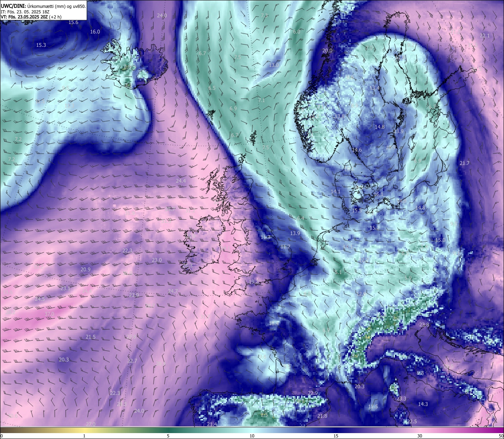The height and width of the screenshot is (439, 504).
Task: Click the color scale tick labeled 0
Action: 1,436
